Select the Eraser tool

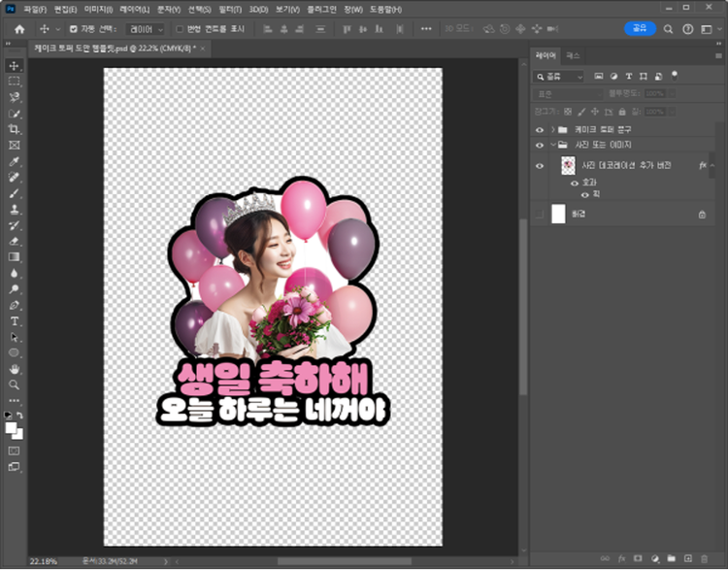(15, 241)
